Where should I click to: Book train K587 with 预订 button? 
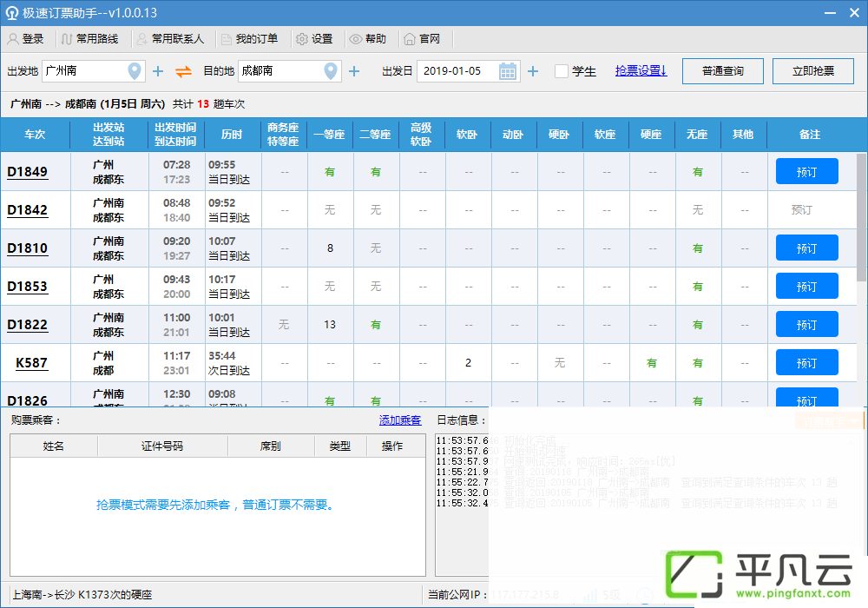click(806, 363)
